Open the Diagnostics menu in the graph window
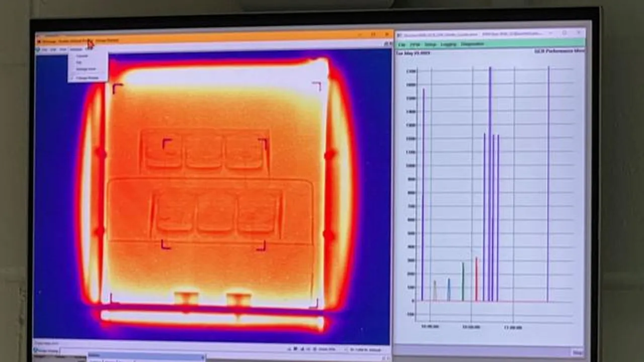644x362 pixels. [x=472, y=44]
